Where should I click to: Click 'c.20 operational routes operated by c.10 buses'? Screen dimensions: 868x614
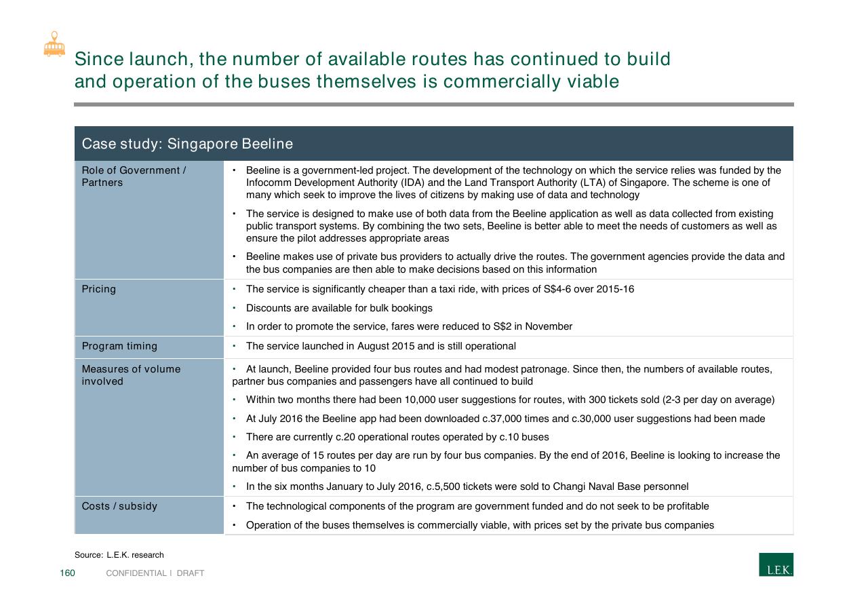point(397,437)
